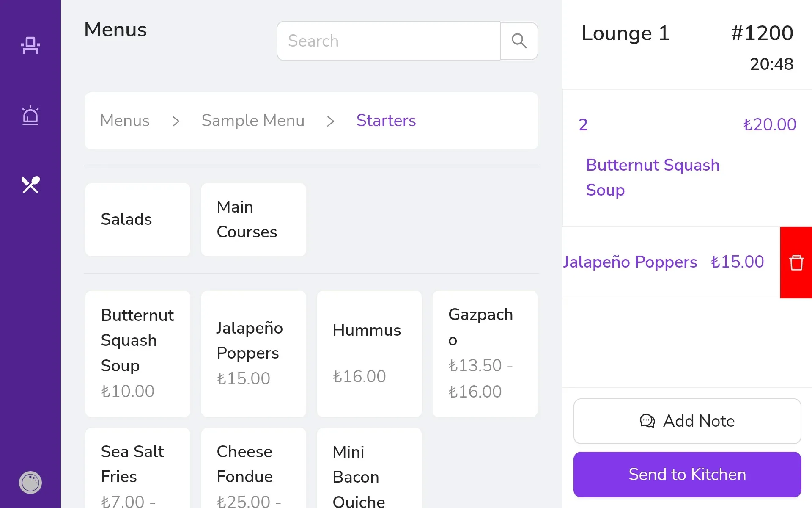Click into the Search input field

click(389, 41)
